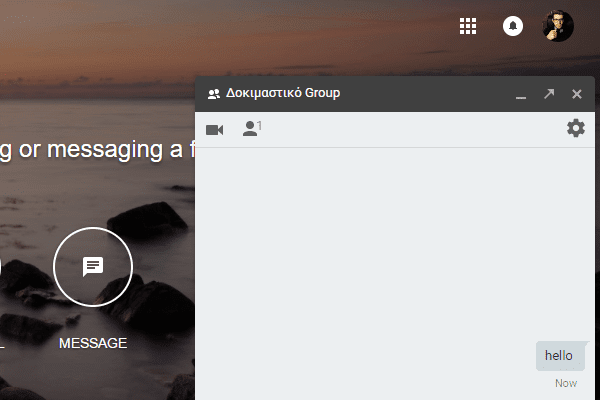The image size is (600, 400).
Task: Start a video call in the group chat
Action: coord(214,130)
